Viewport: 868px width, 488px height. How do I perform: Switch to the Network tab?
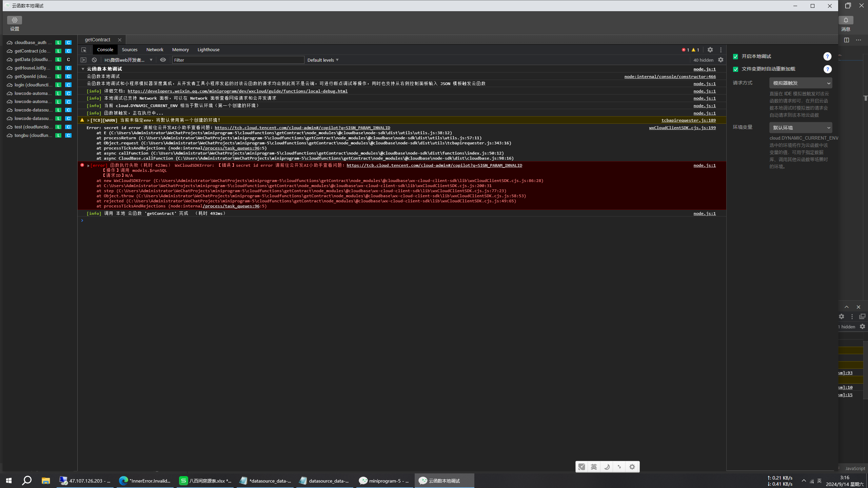point(155,50)
